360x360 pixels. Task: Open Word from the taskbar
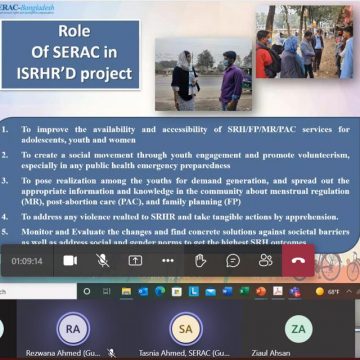click(227, 292)
